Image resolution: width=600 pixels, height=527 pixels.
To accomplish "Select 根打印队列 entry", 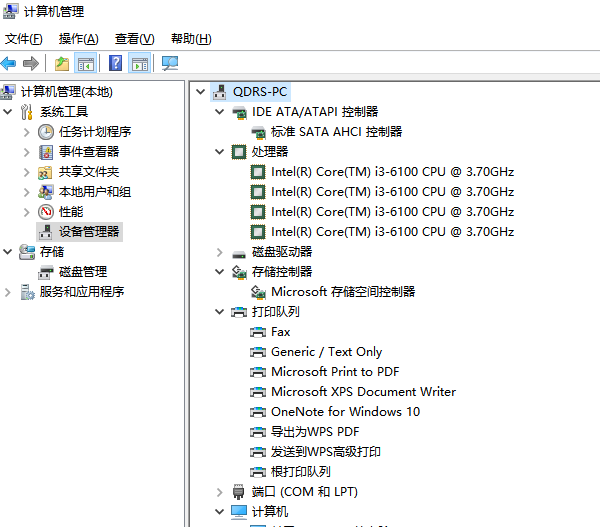I will [300, 471].
